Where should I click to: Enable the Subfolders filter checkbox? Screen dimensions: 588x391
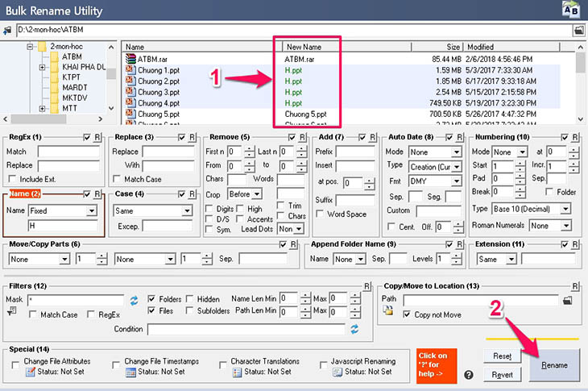click(x=190, y=310)
